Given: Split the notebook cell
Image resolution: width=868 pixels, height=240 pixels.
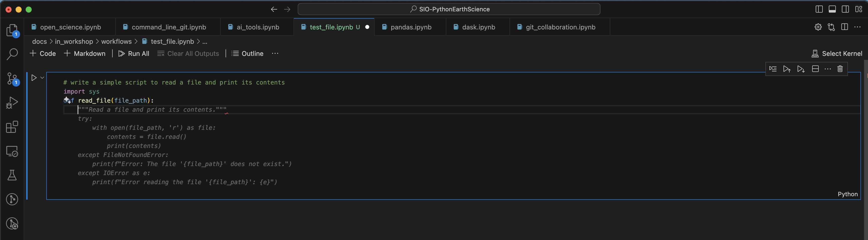Looking at the screenshot, I should point(815,69).
